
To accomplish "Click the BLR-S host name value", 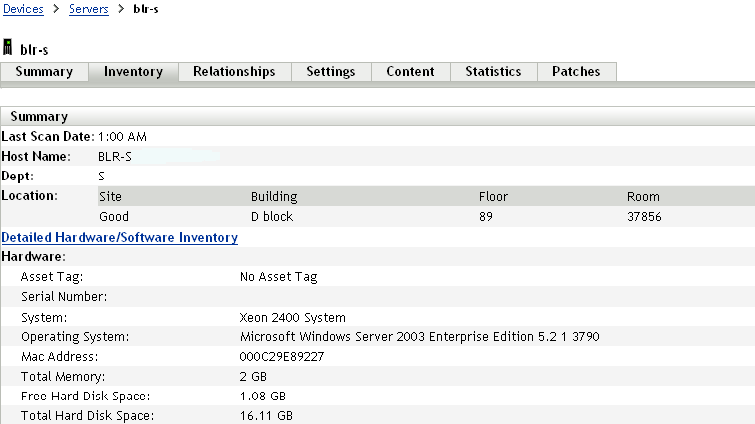I will coord(115,157).
